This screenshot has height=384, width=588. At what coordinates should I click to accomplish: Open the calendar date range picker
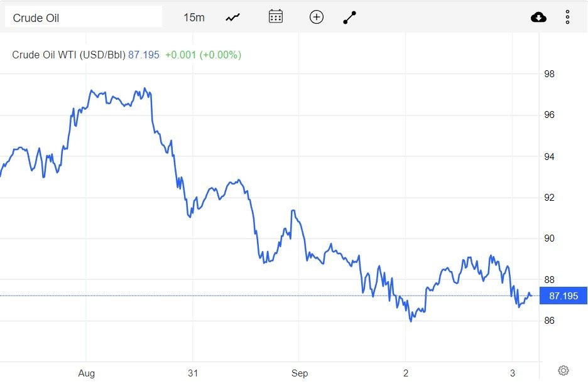(275, 17)
